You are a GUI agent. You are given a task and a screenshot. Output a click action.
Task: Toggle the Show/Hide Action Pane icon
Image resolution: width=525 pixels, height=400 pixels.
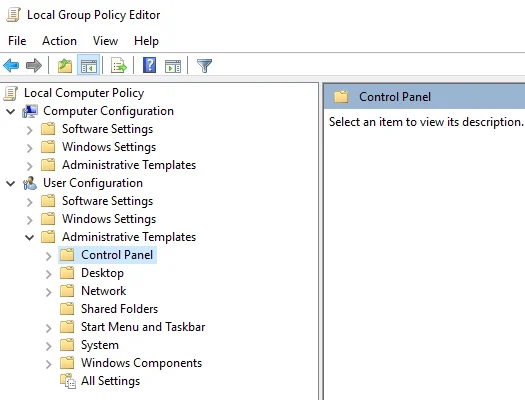click(x=173, y=66)
